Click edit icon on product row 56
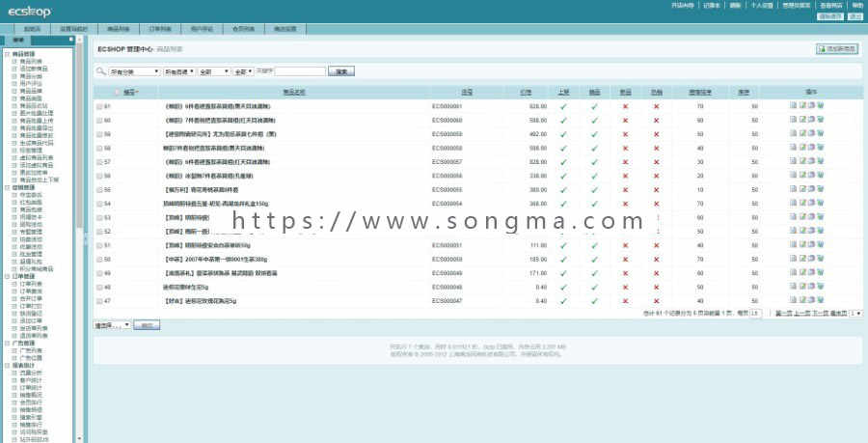868x443 pixels. [802, 175]
